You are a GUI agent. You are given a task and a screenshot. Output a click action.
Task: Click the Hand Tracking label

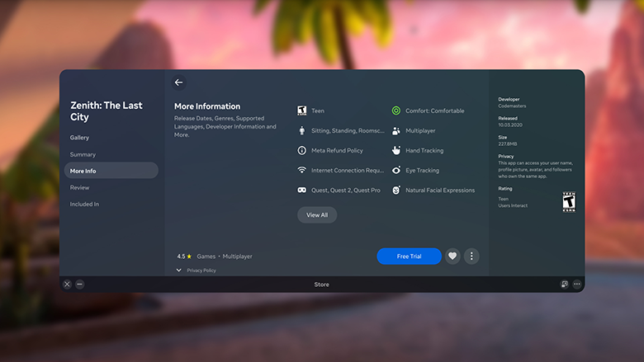pyautogui.click(x=424, y=150)
